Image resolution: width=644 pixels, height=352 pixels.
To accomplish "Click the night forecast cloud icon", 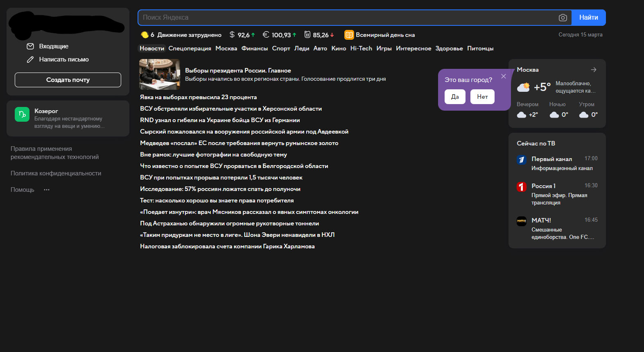I will pos(554,115).
